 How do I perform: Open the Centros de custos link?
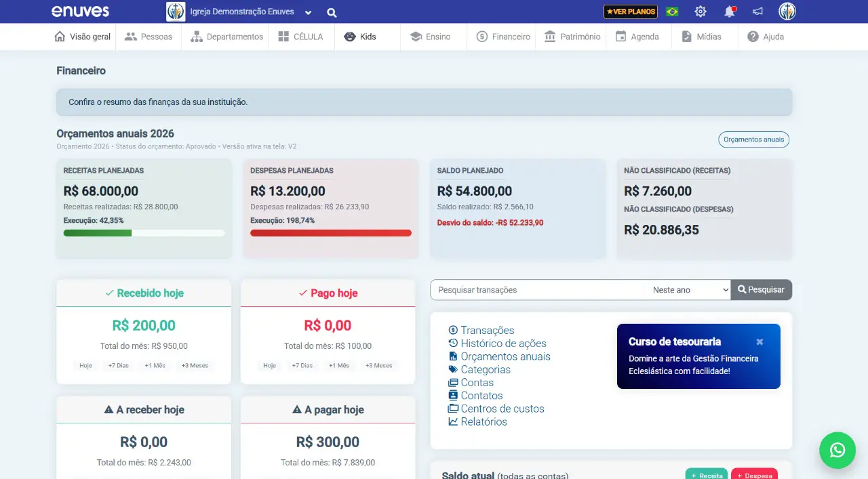pos(496,409)
